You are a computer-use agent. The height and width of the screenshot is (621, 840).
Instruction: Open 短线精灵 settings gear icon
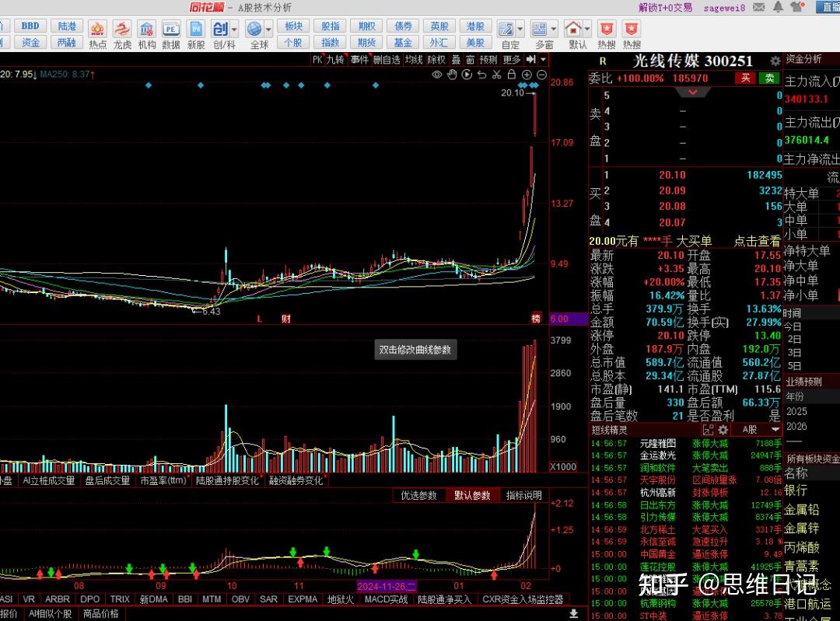coord(723,430)
